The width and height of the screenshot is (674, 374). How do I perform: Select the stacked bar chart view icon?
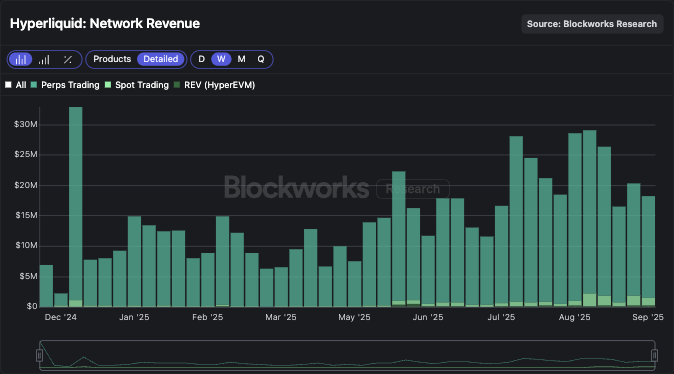coord(21,59)
